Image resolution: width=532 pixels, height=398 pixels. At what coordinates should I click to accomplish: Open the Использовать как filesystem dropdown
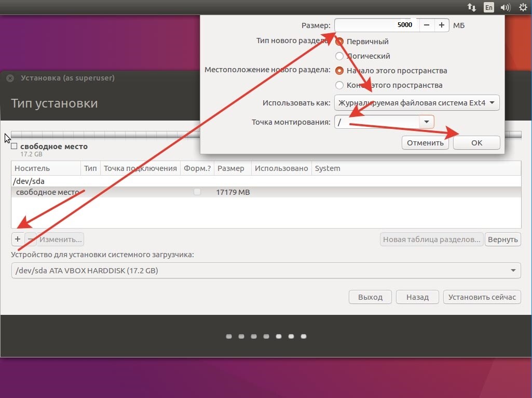pyautogui.click(x=417, y=102)
